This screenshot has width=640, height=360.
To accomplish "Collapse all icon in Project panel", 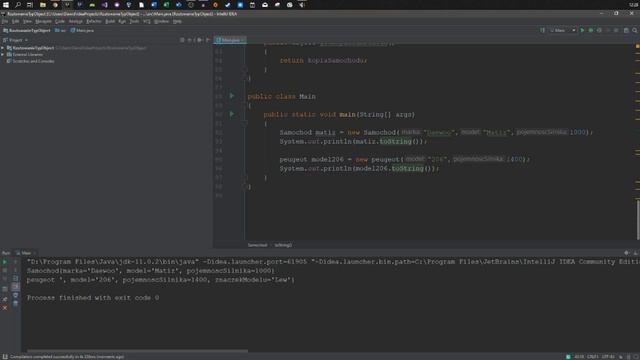I will coord(190,40).
